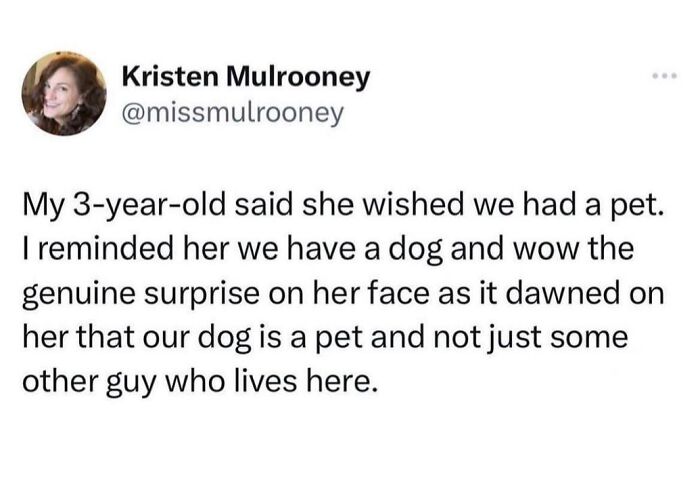The image size is (700, 480).
Task: Click the final line "other guy who lives here."
Action: (x=197, y=382)
